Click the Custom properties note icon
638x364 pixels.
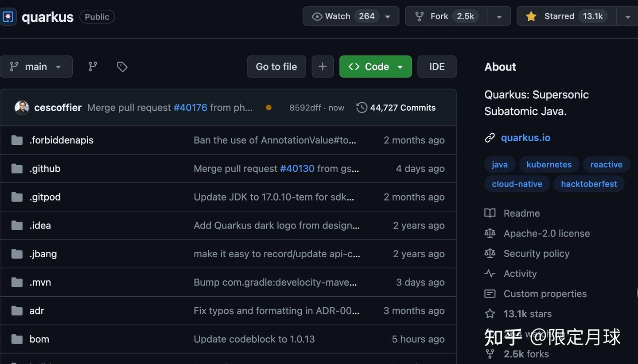pos(490,294)
